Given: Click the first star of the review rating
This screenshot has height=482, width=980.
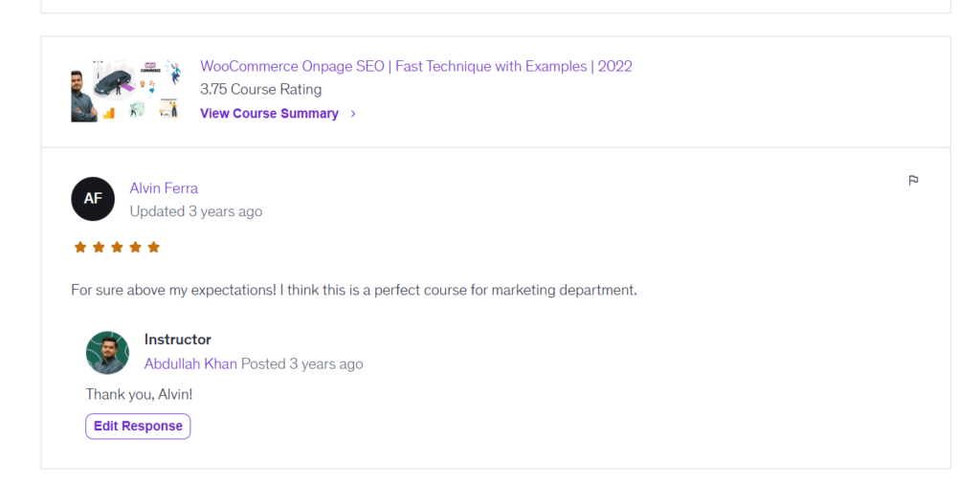Looking at the screenshot, I should (80, 248).
